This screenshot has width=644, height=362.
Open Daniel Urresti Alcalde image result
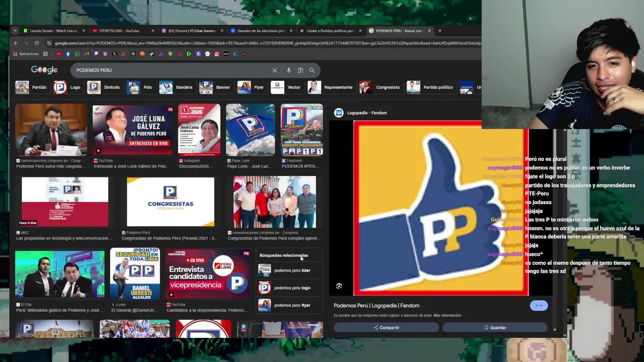point(135,274)
